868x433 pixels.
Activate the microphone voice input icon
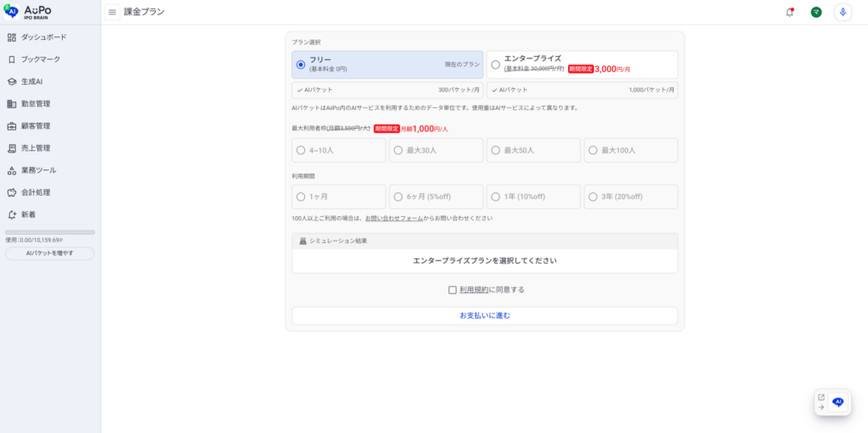coord(842,12)
